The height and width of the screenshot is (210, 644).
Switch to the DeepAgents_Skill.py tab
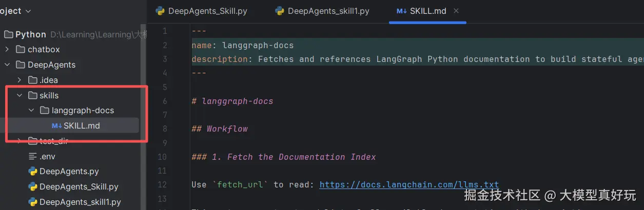pos(207,11)
